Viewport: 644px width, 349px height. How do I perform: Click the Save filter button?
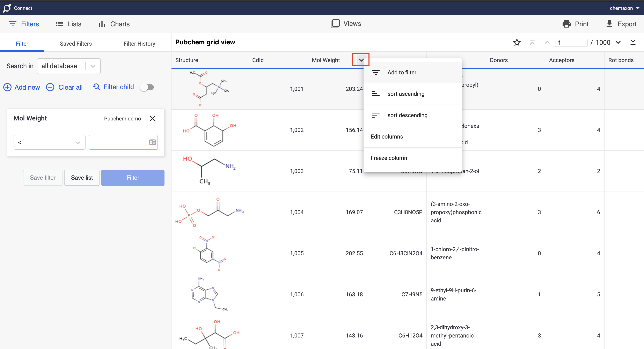tap(43, 178)
